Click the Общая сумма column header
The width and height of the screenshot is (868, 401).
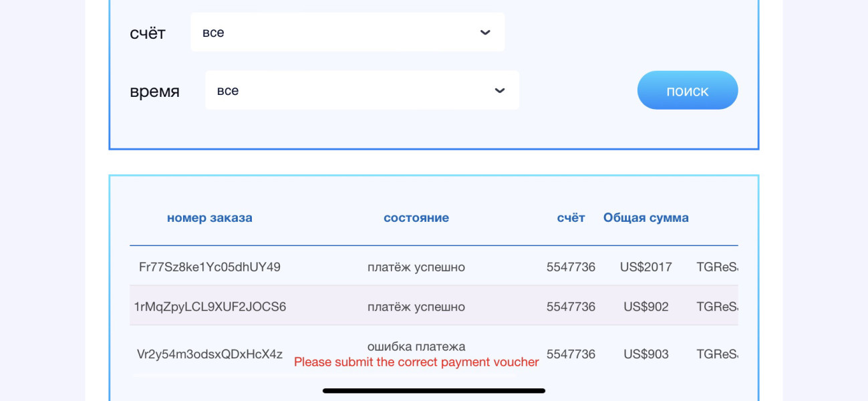645,218
